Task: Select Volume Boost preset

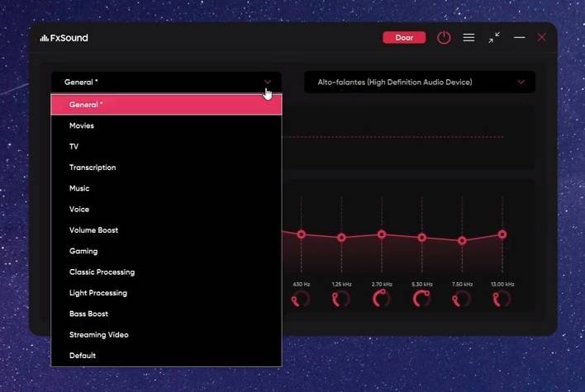Action: point(166,230)
